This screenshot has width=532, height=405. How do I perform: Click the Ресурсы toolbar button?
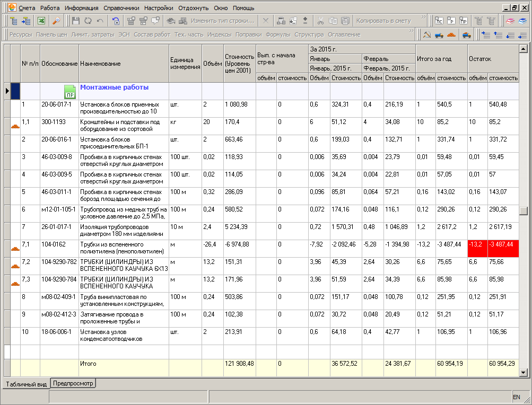pos(21,34)
